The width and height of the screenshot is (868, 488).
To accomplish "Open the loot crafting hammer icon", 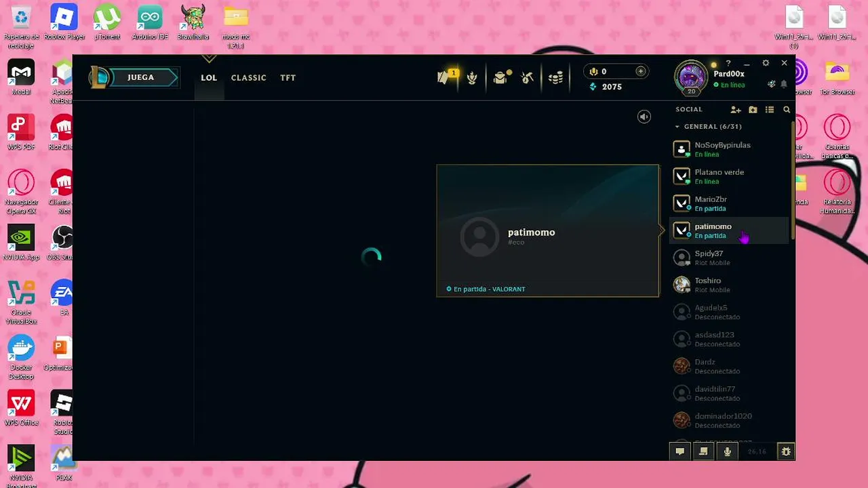I will point(527,78).
